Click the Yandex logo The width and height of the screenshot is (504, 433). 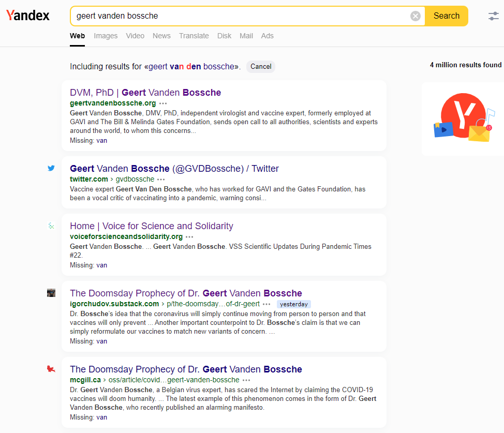[28, 15]
